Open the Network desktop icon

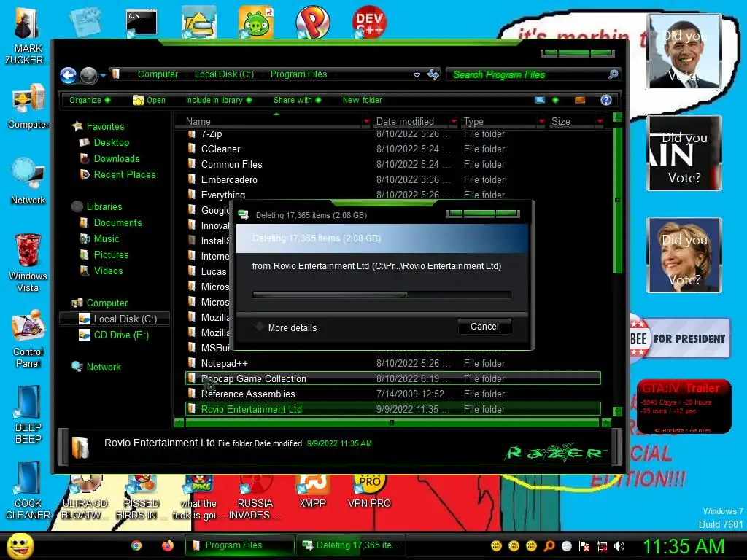click(x=28, y=181)
